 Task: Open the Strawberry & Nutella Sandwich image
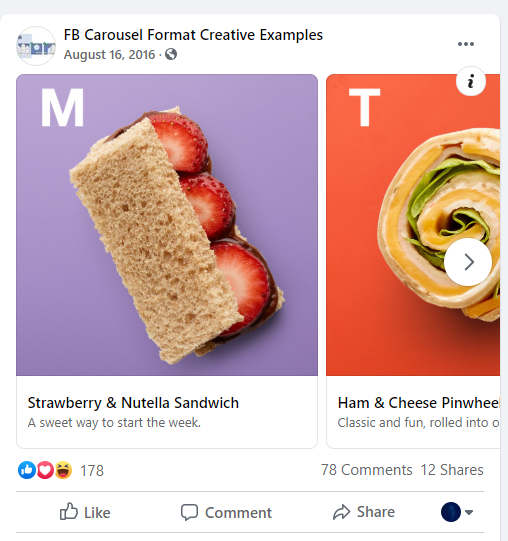pos(167,225)
